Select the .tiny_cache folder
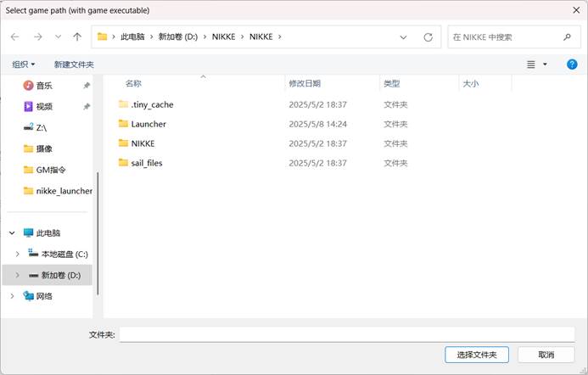This screenshot has height=375, width=588. [x=152, y=104]
